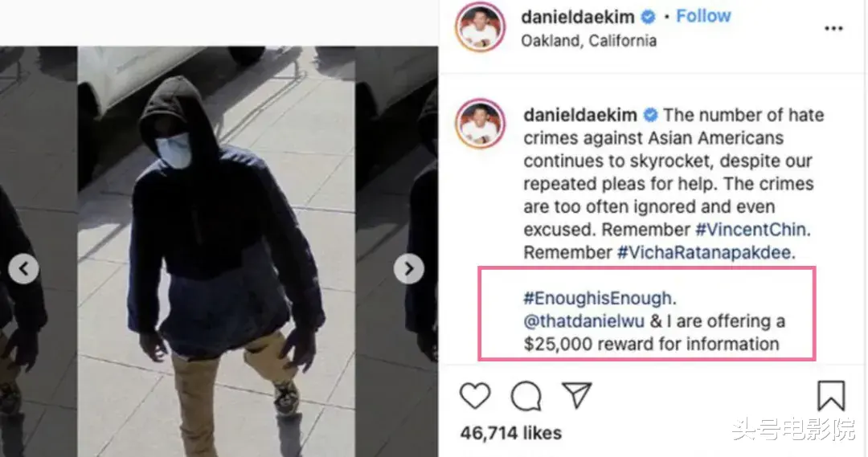Click the Follow link next to danieldaekim
The height and width of the screenshot is (457, 868).
pos(703,16)
